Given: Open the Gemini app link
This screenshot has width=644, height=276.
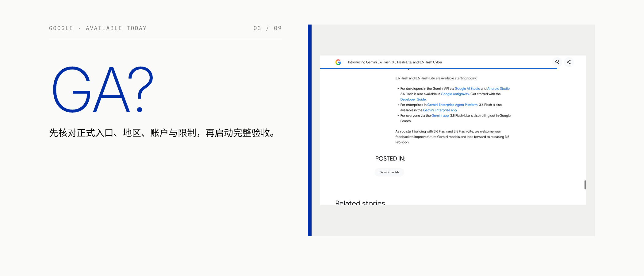Looking at the screenshot, I should (440, 116).
